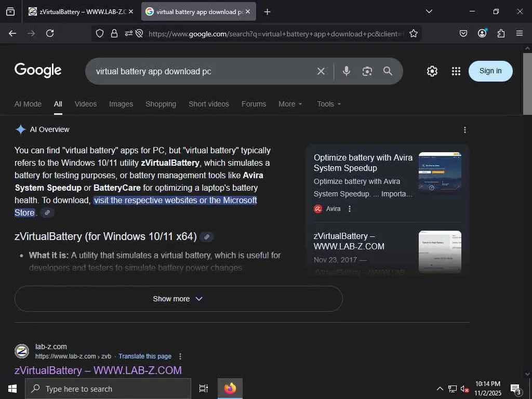The image size is (532, 399).
Task: Open zVirtualBattery – WWW.LAB-Z.COM search result title
Action: (98, 370)
